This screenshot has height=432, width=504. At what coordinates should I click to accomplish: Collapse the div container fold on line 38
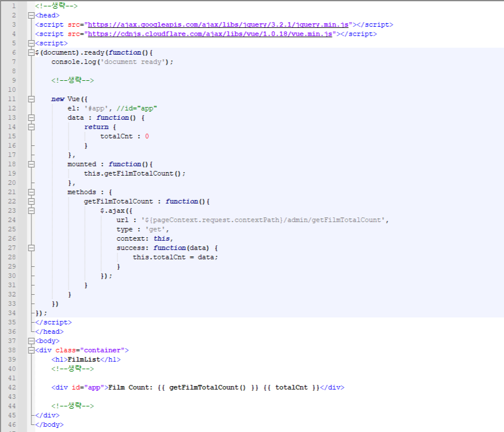click(31, 350)
